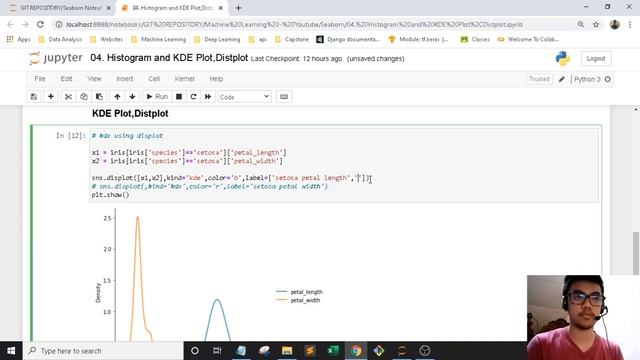Image resolution: width=640 pixels, height=360 pixels.
Task: Click the Jupyter logo
Action: tap(56, 58)
